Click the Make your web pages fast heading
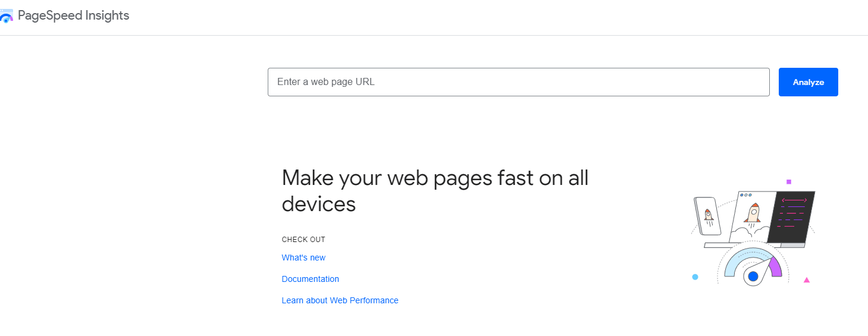Viewport: 868px width, 336px height. tap(435, 190)
